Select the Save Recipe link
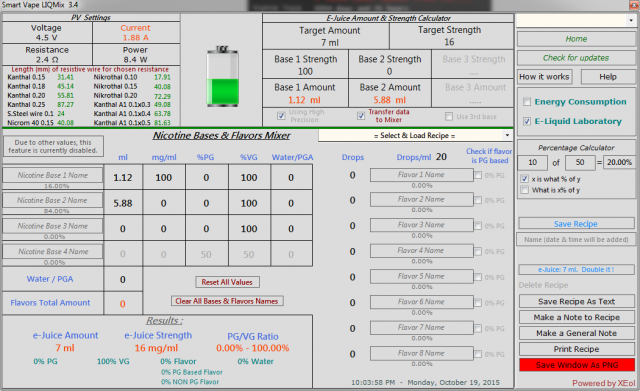 click(576, 224)
